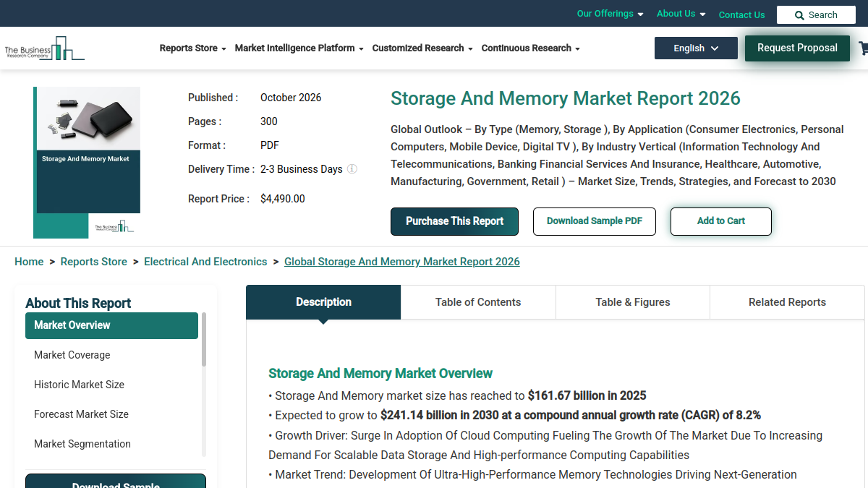868x488 pixels.
Task: Open Customized Research menu
Action: pyautogui.click(x=422, y=48)
